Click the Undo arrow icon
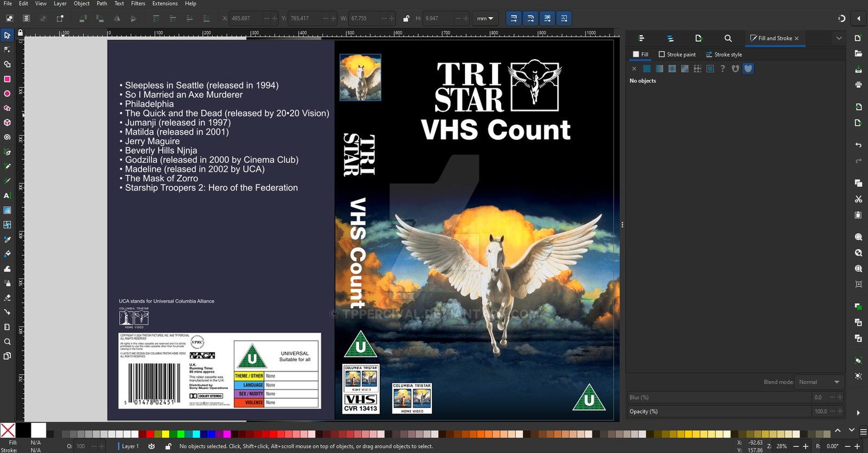This screenshot has width=868, height=453. tap(858, 145)
